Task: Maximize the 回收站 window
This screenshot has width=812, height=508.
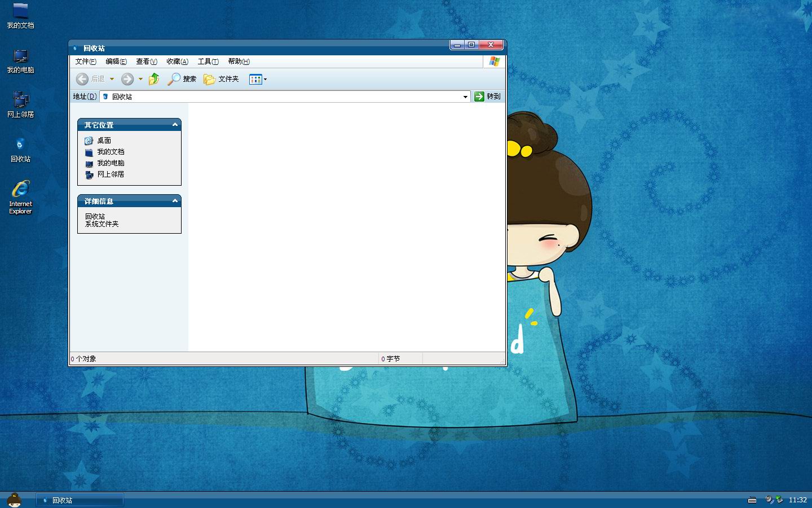Action: coord(471,45)
